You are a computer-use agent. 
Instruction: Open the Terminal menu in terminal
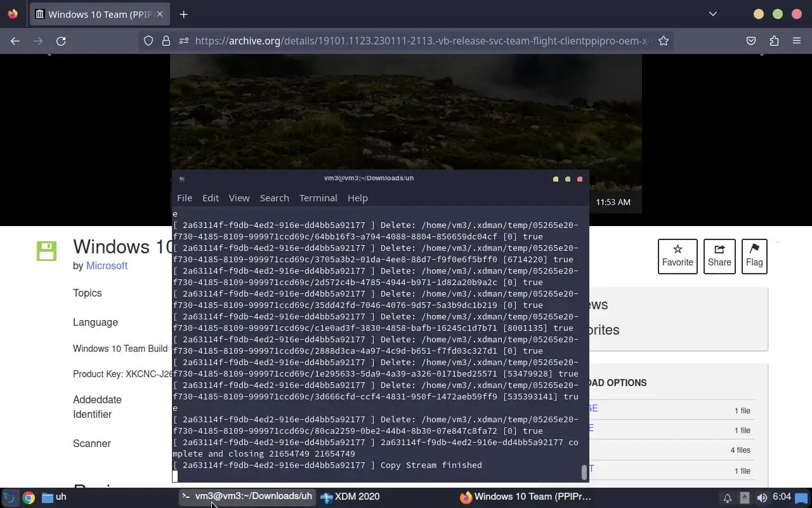(x=318, y=198)
